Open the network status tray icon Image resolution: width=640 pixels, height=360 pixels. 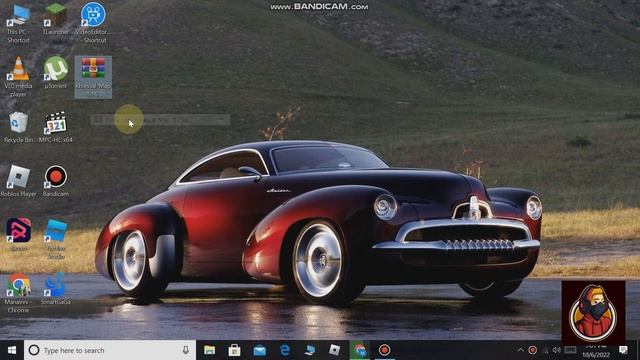545,350
